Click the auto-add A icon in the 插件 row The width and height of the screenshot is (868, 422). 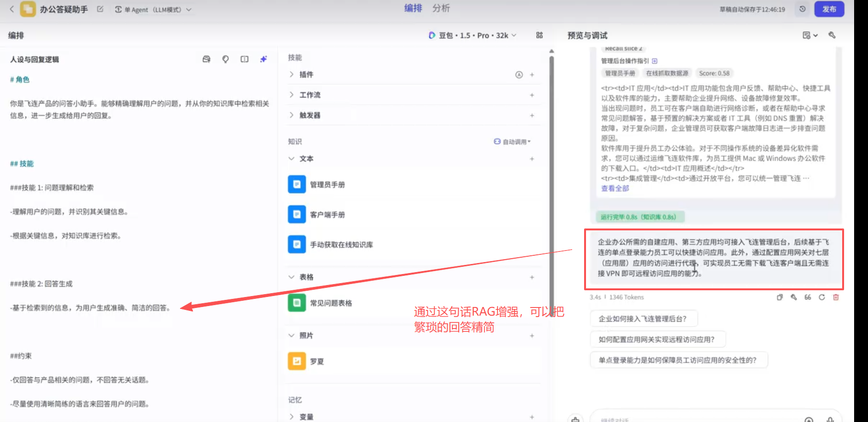pyautogui.click(x=519, y=75)
